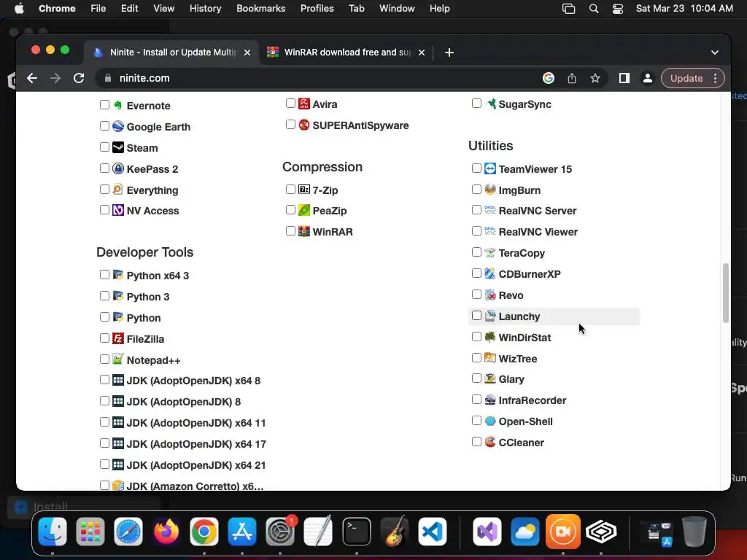Open the Chrome profile avatar icon
This screenshot has width=747, height=560.
coord(648,78)
